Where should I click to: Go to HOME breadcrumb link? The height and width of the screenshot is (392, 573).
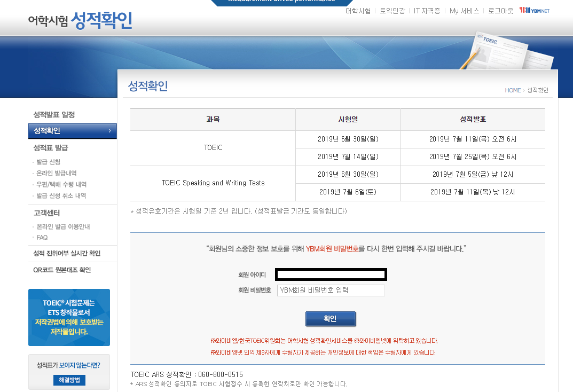(513, 90)
